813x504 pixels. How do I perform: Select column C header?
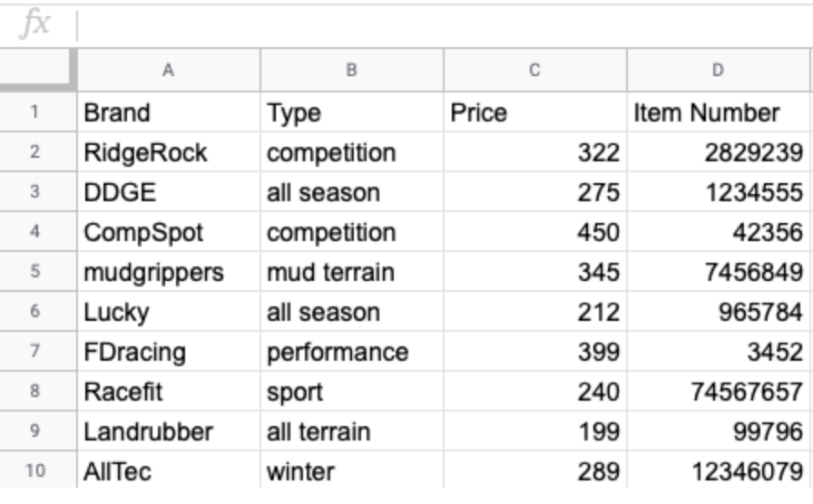(x=534, y=70)
